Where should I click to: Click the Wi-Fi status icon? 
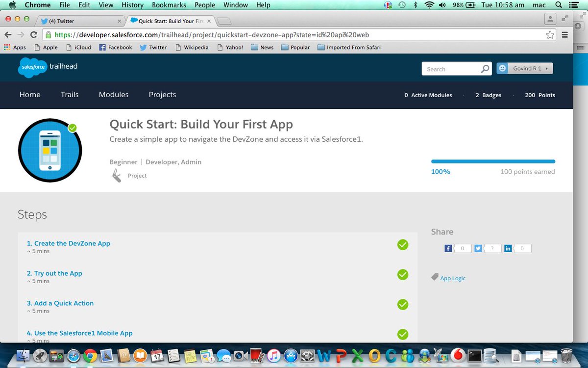[x=429, y=5]
